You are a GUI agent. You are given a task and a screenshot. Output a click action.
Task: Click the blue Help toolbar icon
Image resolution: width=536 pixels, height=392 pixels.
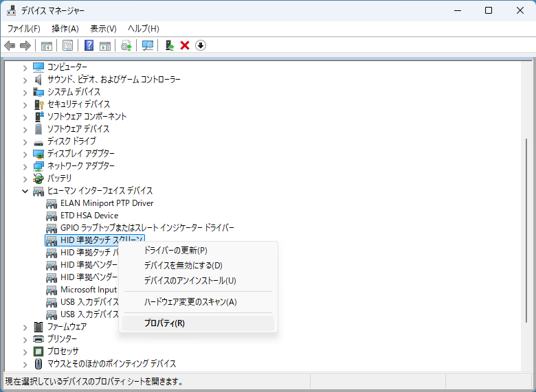pos(89,45)
